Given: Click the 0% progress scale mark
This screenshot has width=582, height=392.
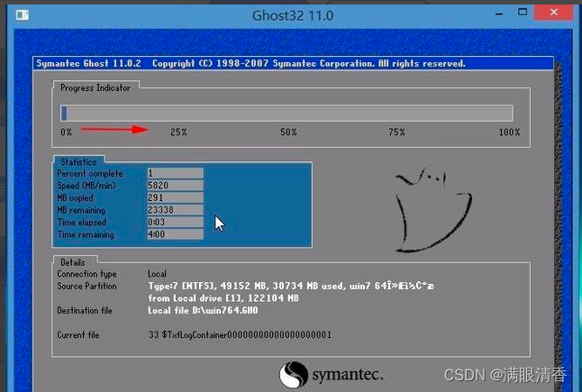Looking at the screenshot, I should [67, 132].
